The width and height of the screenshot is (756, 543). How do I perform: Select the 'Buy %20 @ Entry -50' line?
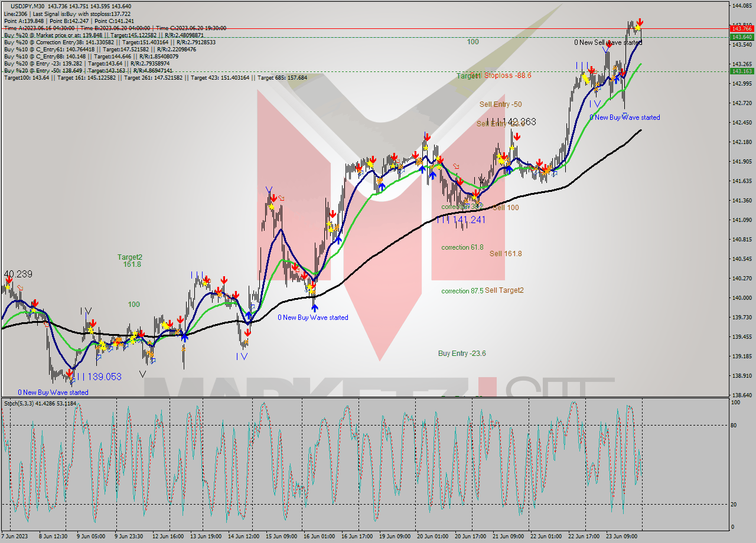pyautogui.click(x=88, y=70)
